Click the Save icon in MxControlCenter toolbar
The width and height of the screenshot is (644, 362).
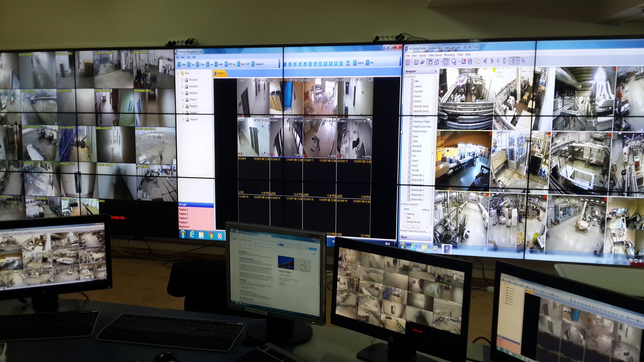point(408,62)
